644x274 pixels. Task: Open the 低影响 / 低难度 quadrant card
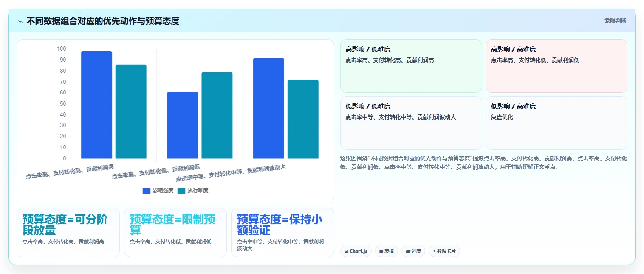411,123
